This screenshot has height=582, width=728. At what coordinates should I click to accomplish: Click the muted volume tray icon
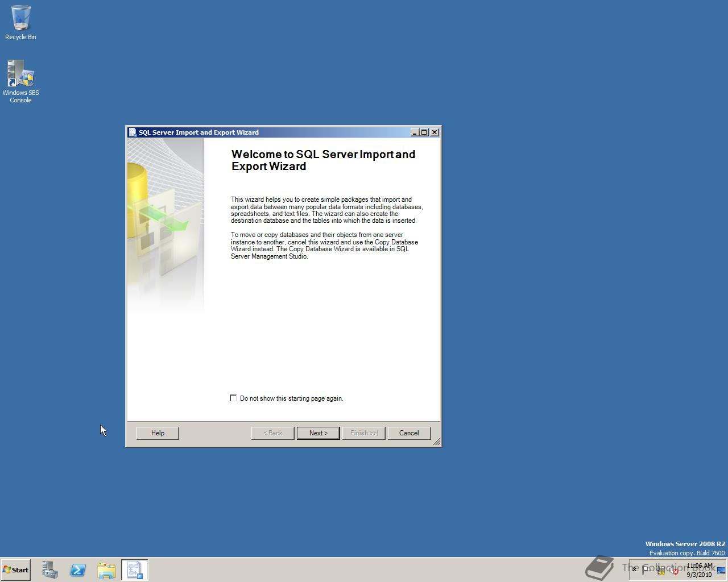point(673,571)
